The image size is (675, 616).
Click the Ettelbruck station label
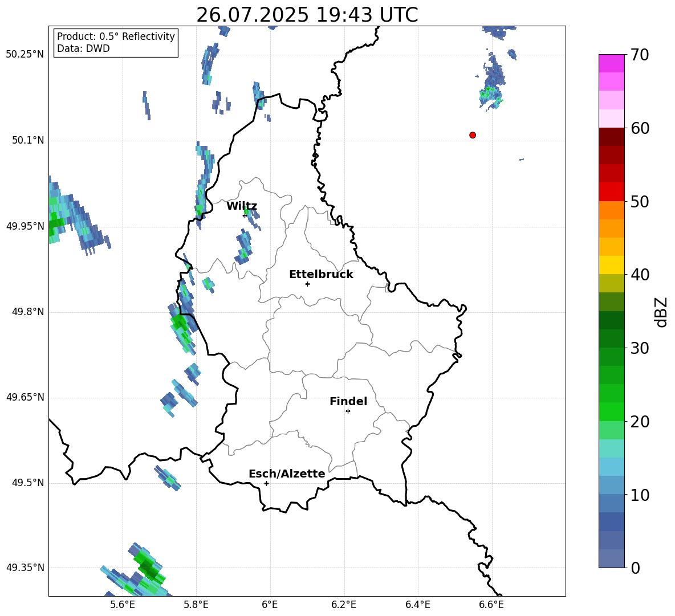pyautogui.click(x=321, y=275)
